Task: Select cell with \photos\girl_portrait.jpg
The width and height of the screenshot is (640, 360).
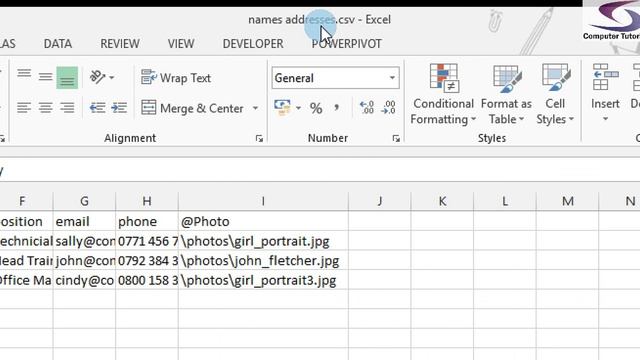Action: (x=263, y=241)
